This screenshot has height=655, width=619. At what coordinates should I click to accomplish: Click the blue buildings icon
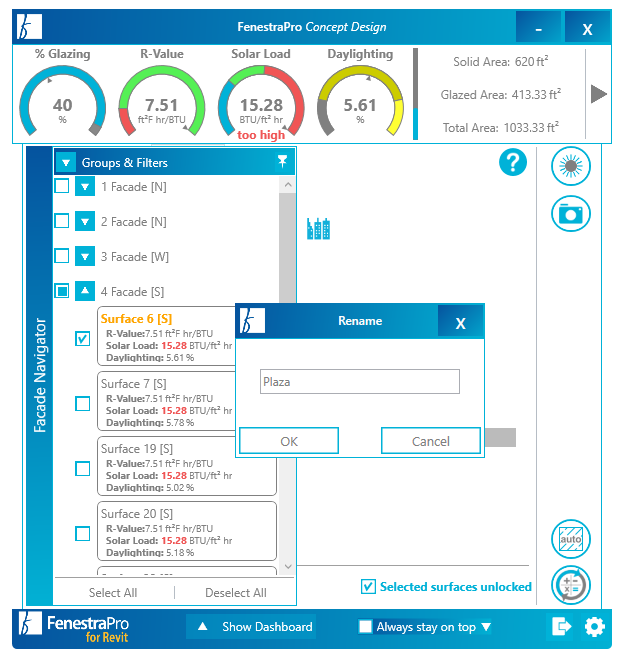[318, 229]
